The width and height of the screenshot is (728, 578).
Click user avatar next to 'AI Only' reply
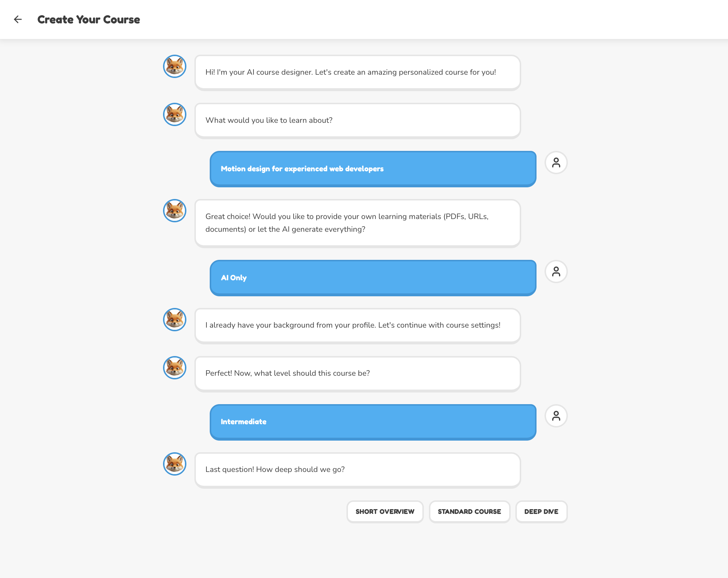pyautogui.click(x=556, y=272)
